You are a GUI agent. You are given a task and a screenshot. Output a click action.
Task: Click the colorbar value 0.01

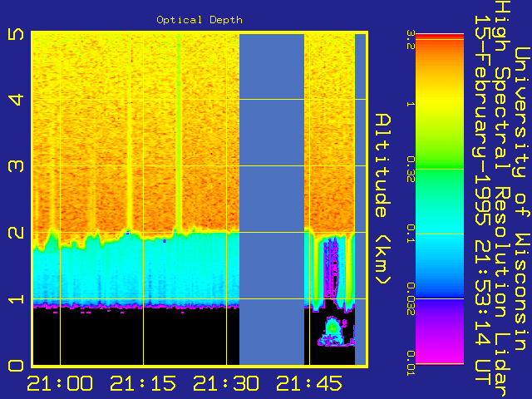[x=410, y=363]
